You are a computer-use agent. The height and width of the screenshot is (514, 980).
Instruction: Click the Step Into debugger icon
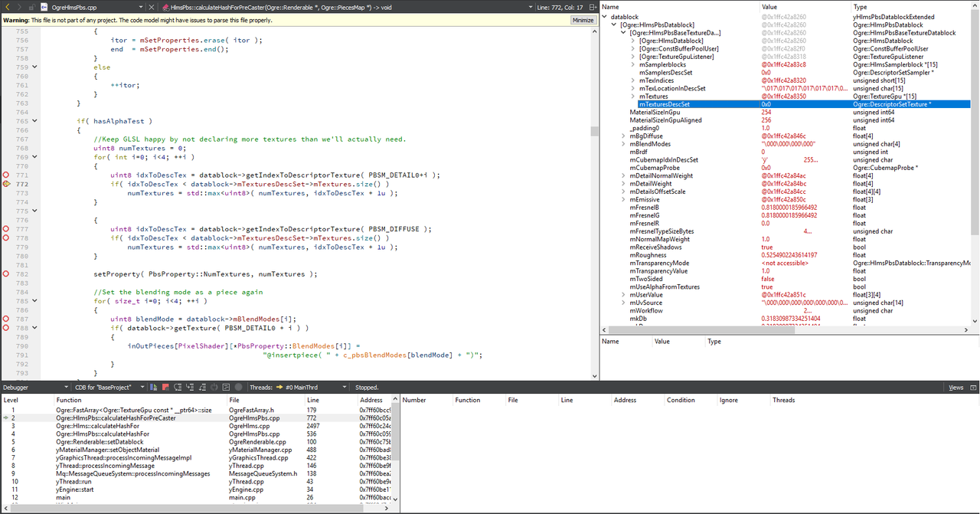coord(190,388)
